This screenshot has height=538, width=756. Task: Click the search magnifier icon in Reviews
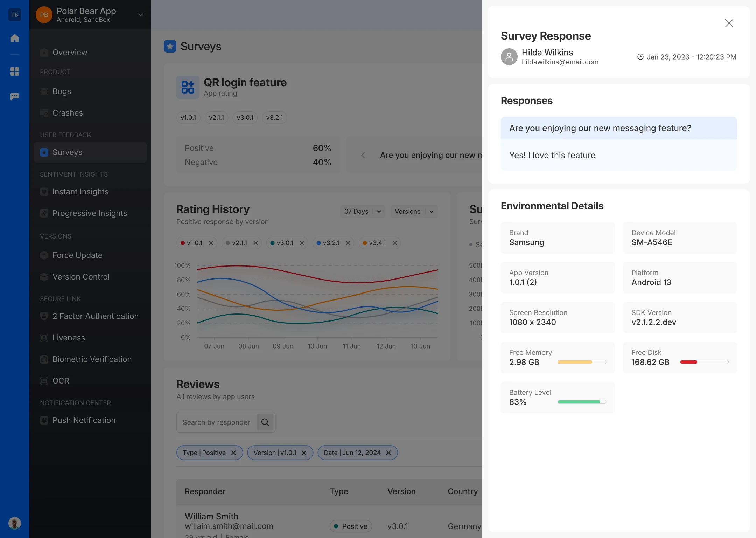pyautogui.click(x=265, y=422)
